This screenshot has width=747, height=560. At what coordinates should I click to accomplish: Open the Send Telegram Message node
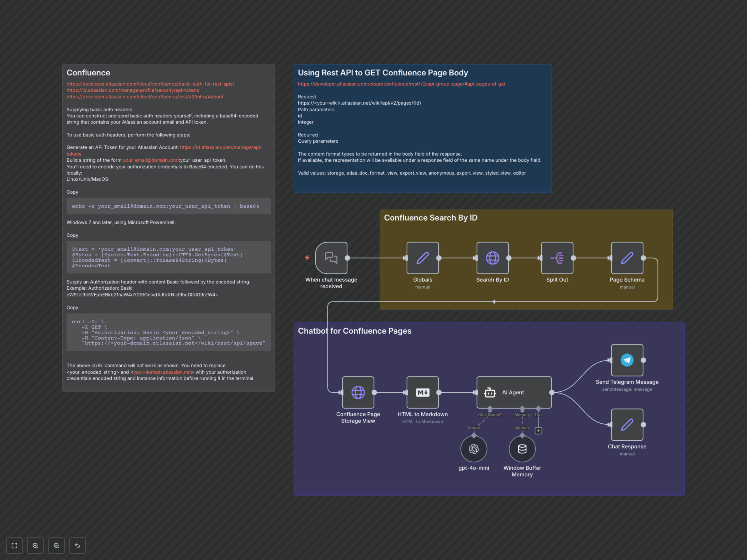click(x=627, y=360)
